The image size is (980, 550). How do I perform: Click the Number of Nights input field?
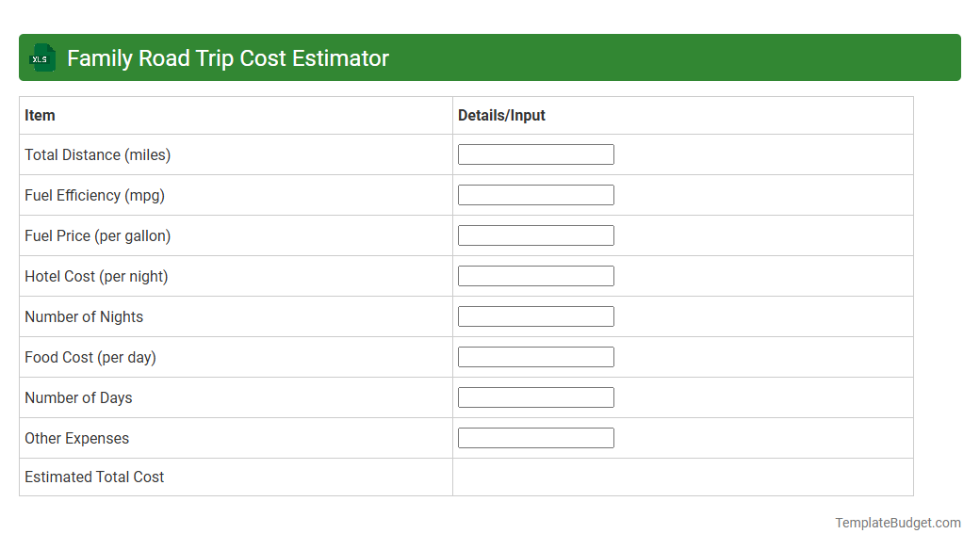tap(535, 315)
